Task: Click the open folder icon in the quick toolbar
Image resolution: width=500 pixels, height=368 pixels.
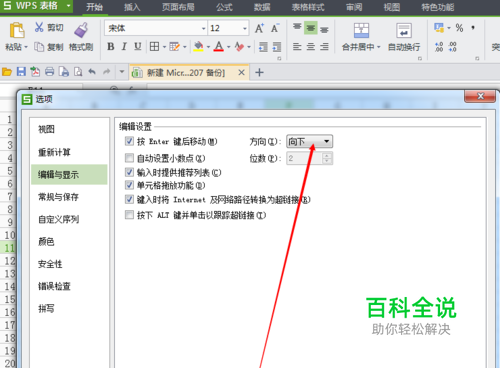Action: [x=7, y=72]
